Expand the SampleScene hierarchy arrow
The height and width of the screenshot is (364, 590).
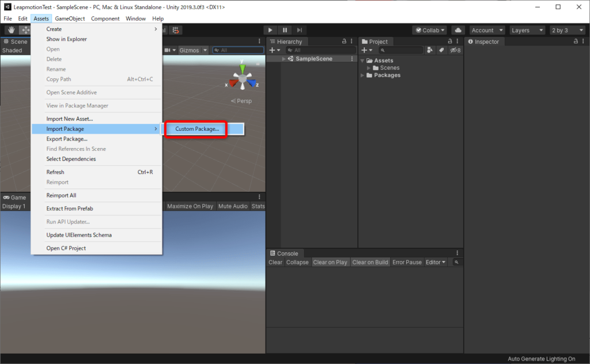283,59
